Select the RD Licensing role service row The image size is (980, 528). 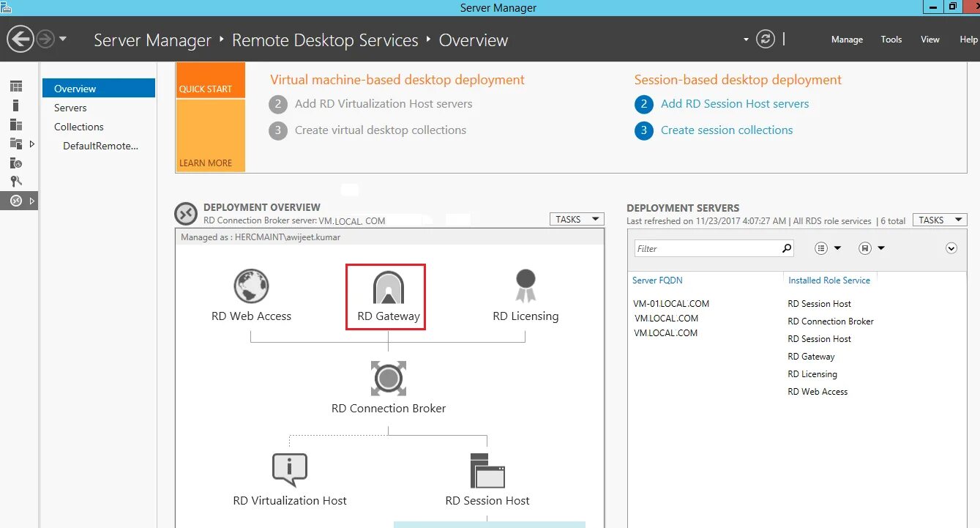pyautogui.click(x=812, y=374)
